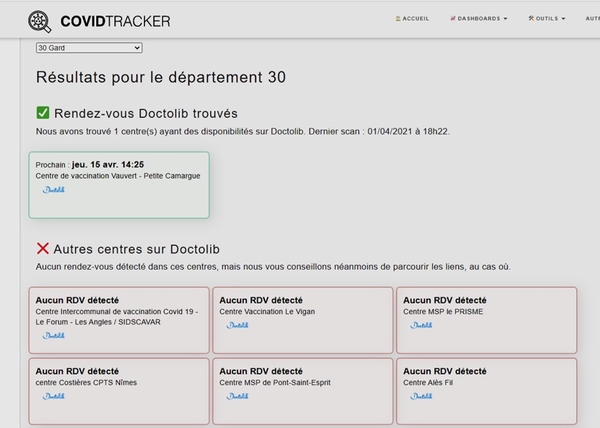Select the Centre Alès Fil card
This screenshot has width=600, height=428.
click(x=486, y=391)
